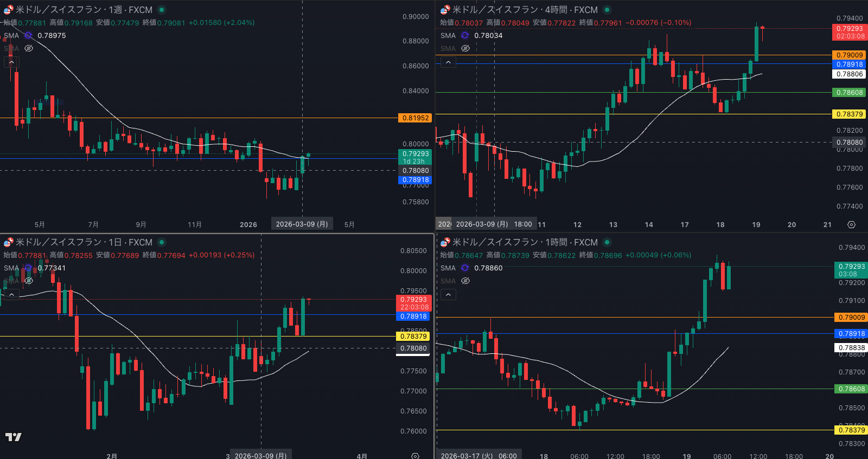Click the SMA refresh icon on 4-hour chart

pos(465,36)
